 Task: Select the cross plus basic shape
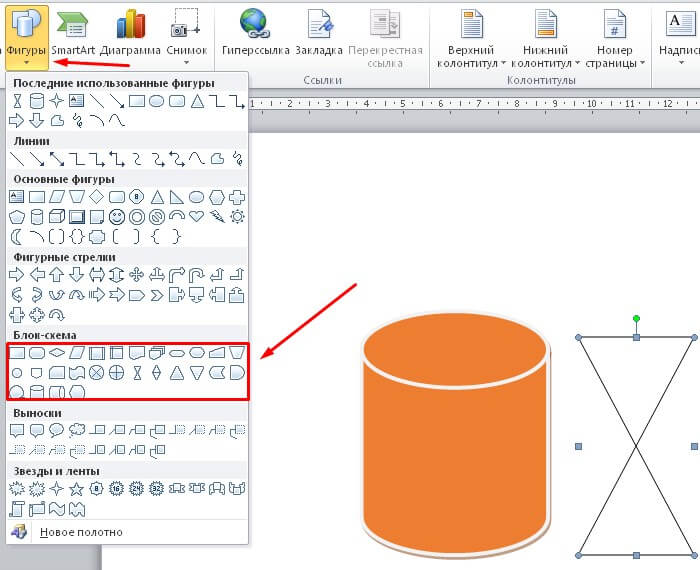[x=237, y=197]
